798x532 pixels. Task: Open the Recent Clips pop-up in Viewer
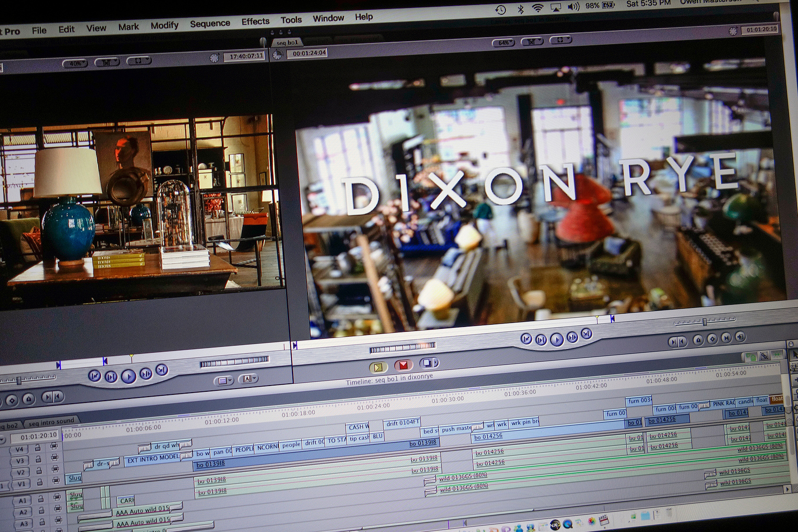coord(224,381)
